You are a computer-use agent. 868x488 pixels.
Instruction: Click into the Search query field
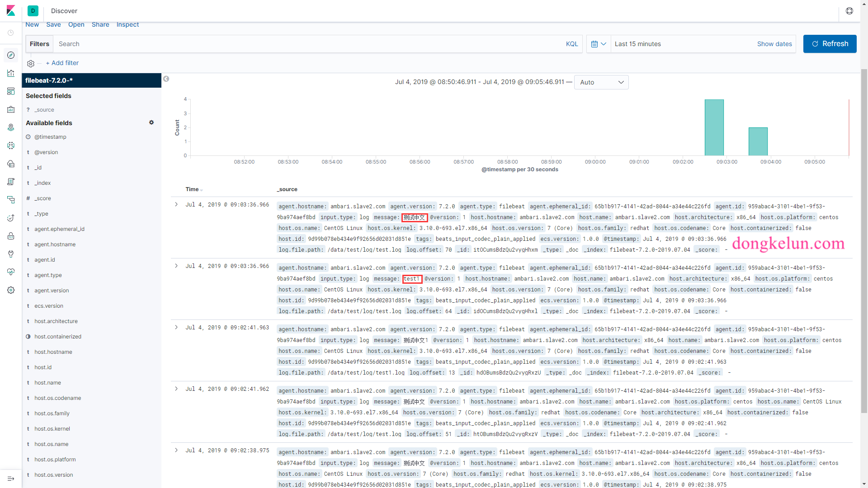coord(307,44)
